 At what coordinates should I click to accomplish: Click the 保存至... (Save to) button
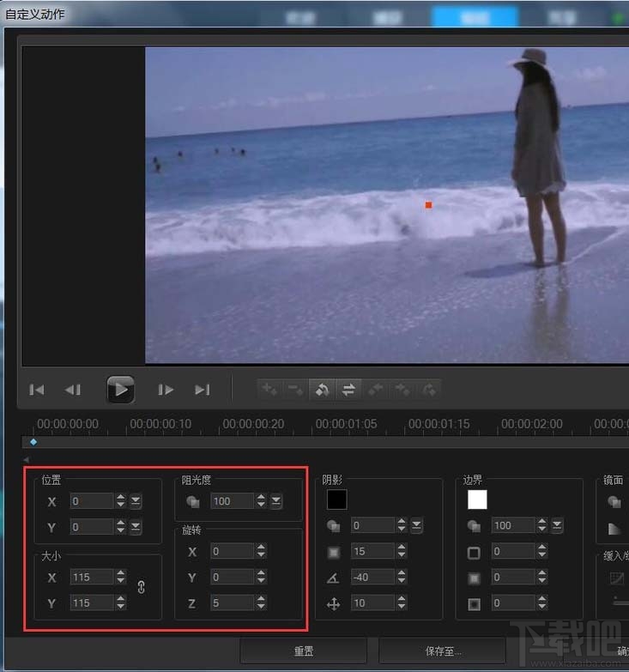[442, 651]
